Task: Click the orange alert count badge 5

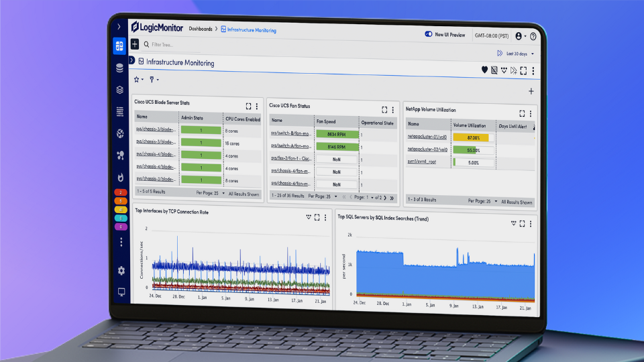Action: [x=120, y=200]
